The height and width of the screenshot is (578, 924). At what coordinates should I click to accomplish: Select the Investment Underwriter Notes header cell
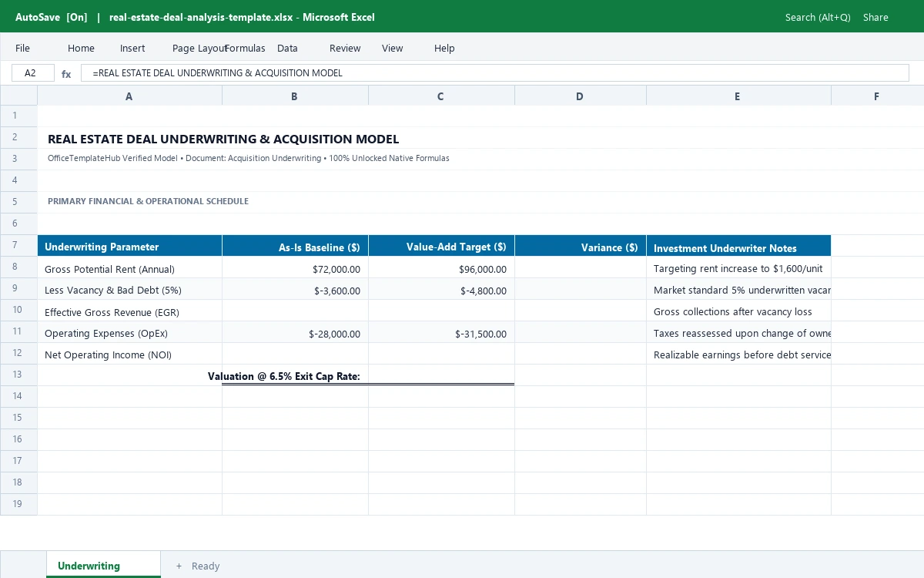pyautogui.click(x=738, y=246)
